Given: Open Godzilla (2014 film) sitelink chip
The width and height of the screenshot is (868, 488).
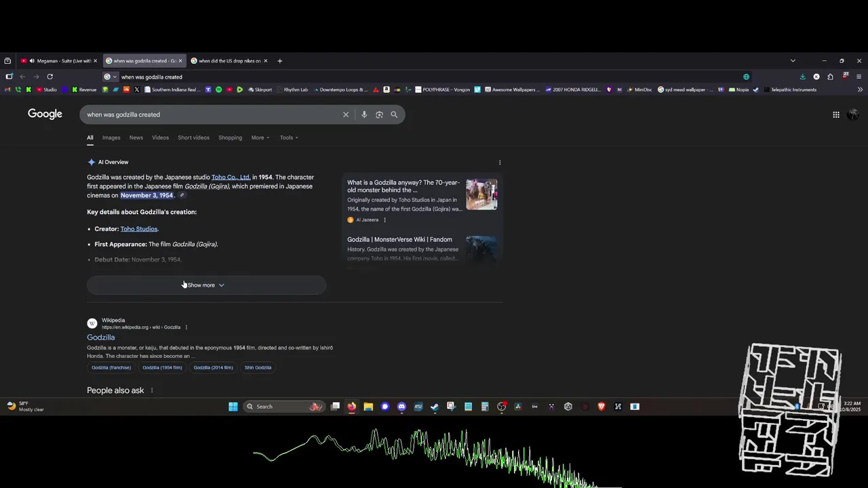Looking at the screenshot, I should 213,367.
